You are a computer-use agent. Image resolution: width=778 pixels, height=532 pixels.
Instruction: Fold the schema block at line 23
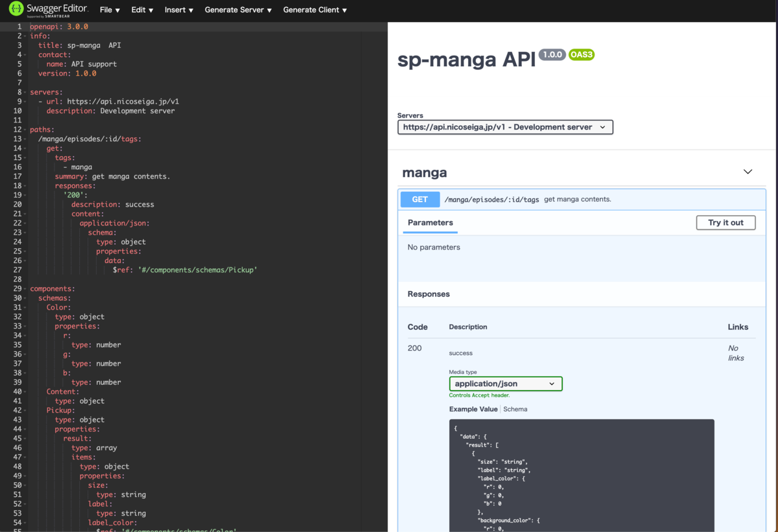click(25, 233)
